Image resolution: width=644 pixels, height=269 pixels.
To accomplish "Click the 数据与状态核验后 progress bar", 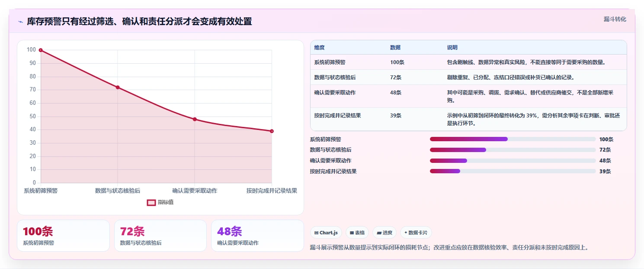I will pos(513,150).
